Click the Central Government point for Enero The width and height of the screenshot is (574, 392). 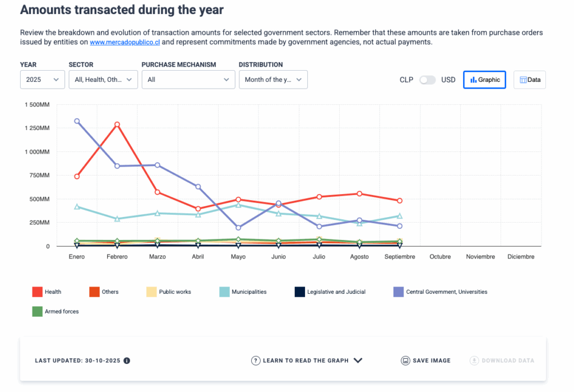coord(77,121)
